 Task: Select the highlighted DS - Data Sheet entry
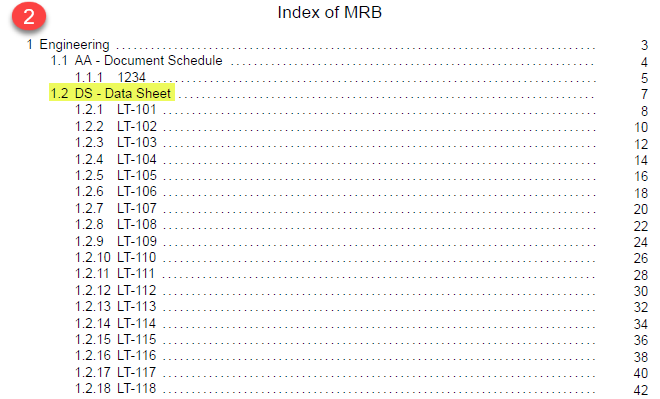(x=111, y=93)
